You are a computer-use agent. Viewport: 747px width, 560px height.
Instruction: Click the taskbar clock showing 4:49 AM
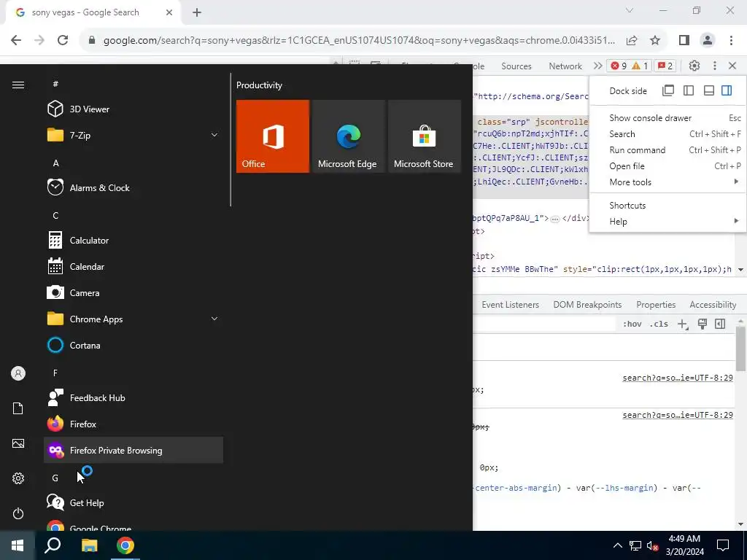(x=684, y=545)
